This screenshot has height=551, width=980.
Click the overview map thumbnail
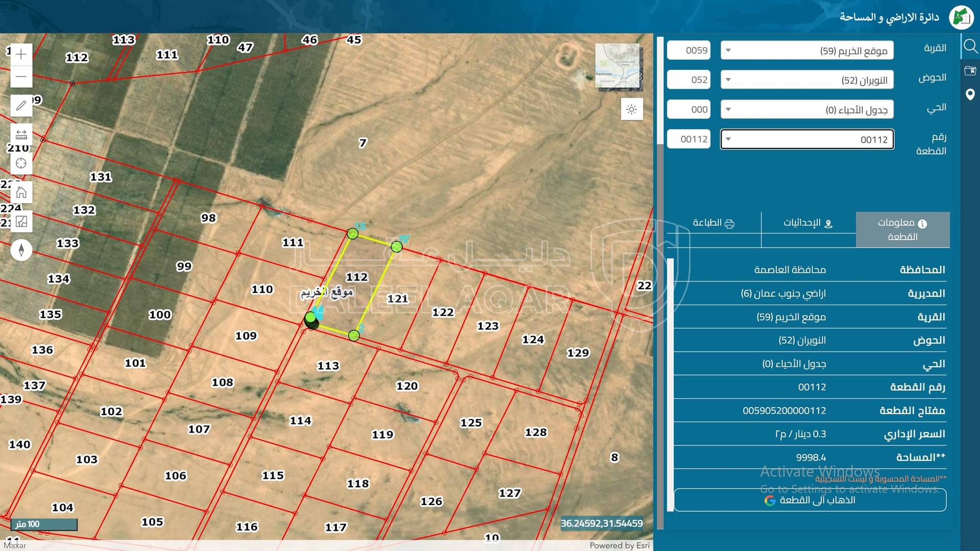tap(618, 66)
